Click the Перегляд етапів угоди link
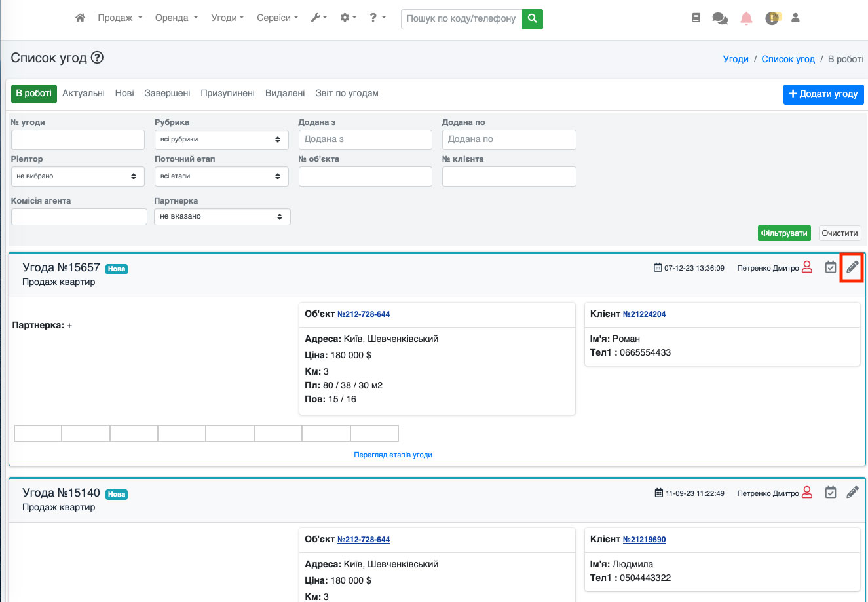The height and width of the screenshot is (602, 868). pos(393,455)
